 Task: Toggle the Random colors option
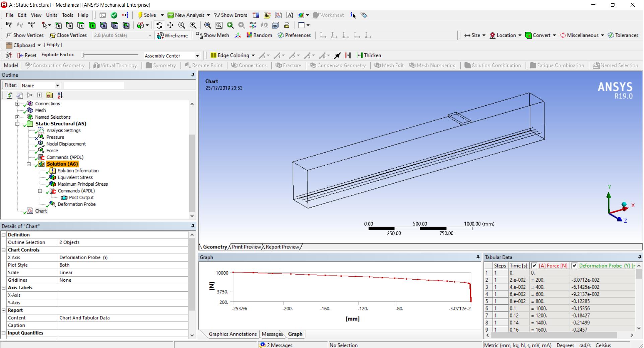(x=259, y=35)
